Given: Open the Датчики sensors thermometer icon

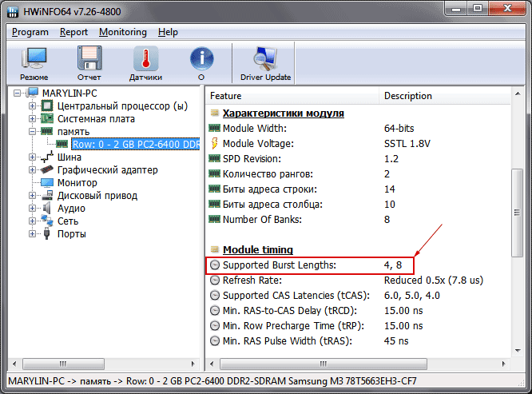Looking at the screenshot, I should [x=145, y=64].
